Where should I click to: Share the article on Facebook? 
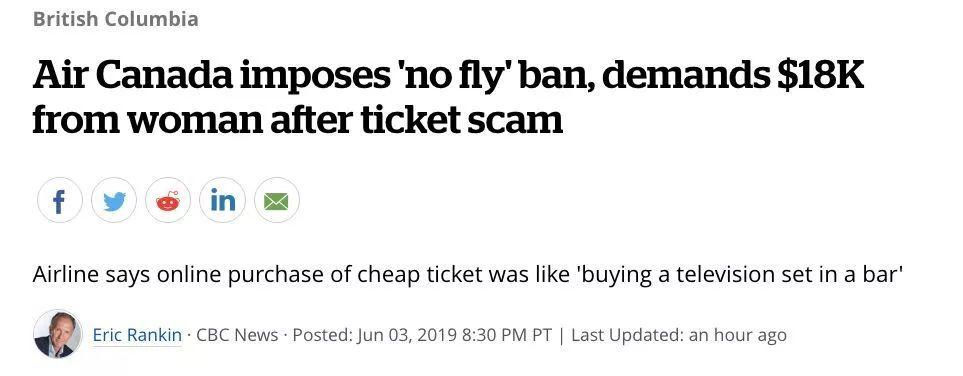(x=60, y=200)
